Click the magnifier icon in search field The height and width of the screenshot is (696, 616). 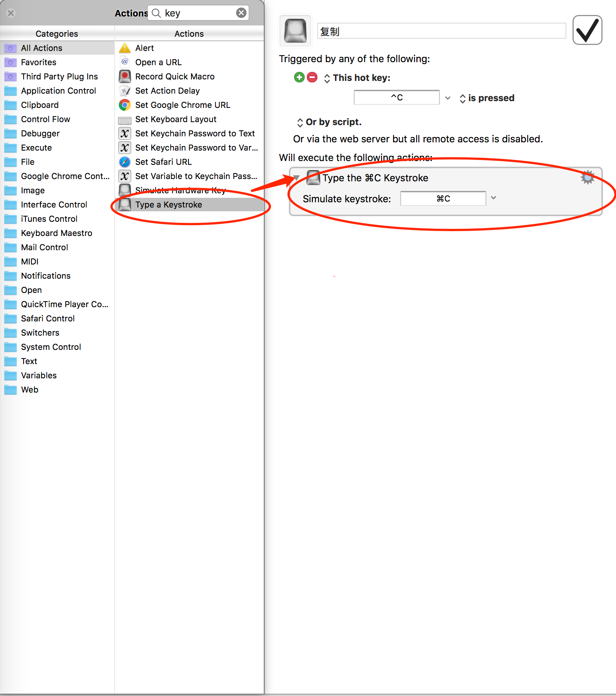156,13
